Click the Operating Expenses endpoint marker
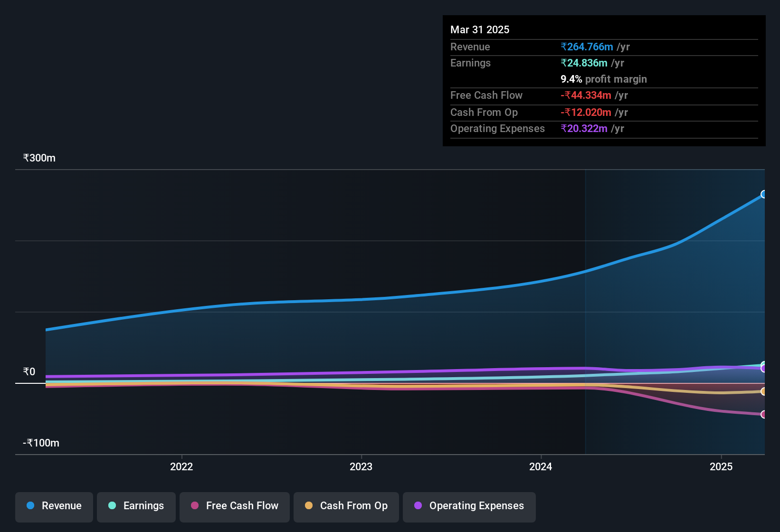The image size is (780, 532). coord(764,368)
